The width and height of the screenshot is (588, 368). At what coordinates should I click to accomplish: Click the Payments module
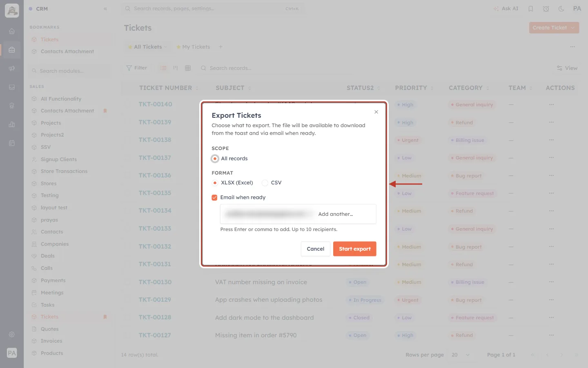pos(53,280)
